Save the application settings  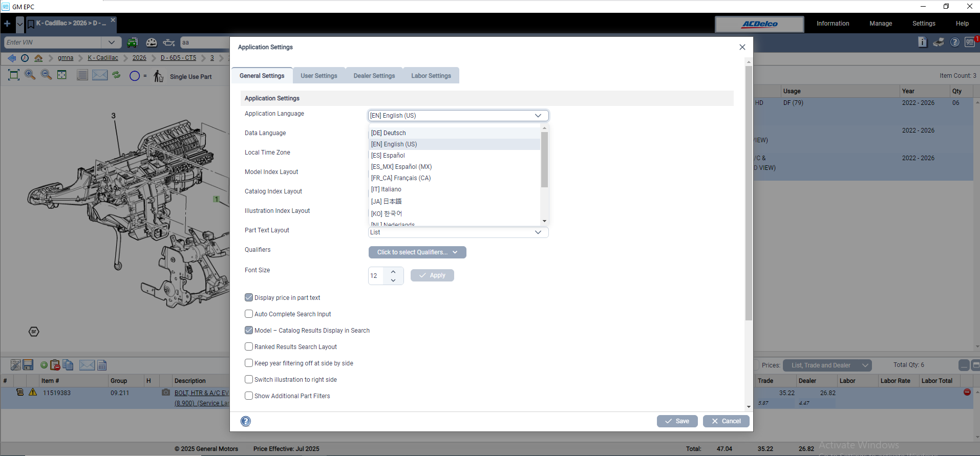[677, 421]
